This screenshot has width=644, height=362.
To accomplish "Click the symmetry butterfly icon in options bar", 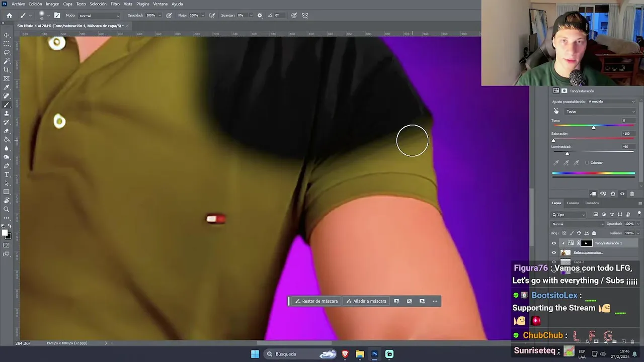I will pyautogui.click(x=305, y=16).
